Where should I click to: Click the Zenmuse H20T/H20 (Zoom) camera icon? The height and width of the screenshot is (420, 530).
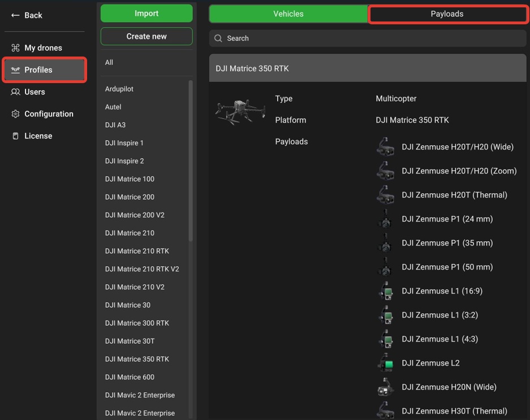pos(386,171)
